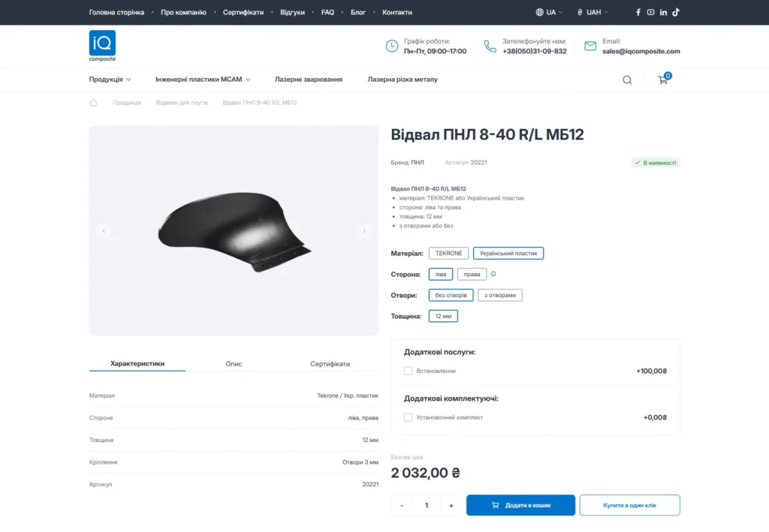This screenshot has width=769, height=532.
Task: Click the +100,00₴ installation price
Action: pyautogui.click(x=651, y=371)
